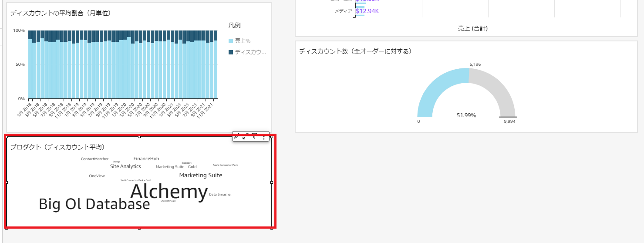Click the first stacked bar for 1月 2018
Viewport: 644px width, 243px height.
30,64
